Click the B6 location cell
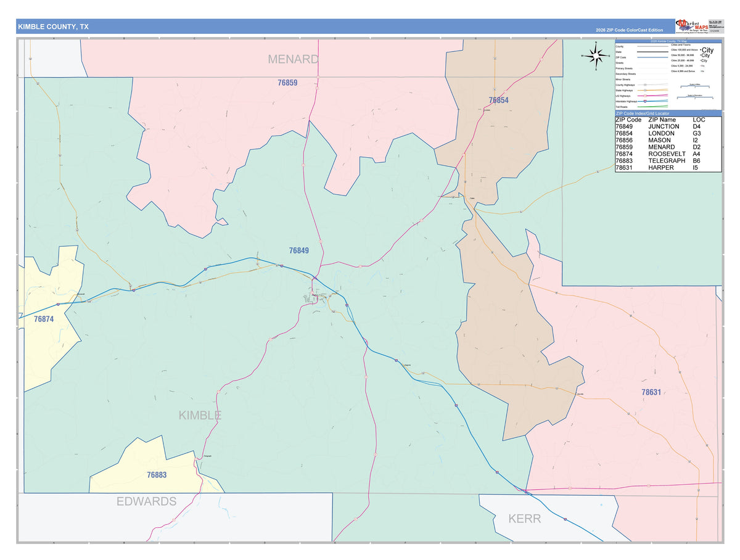740x560 pixels. click(697, 160)
